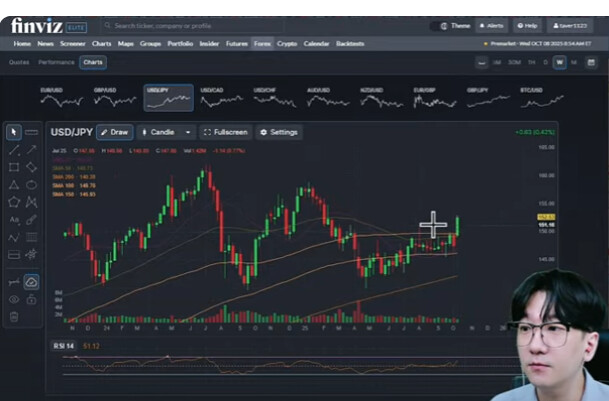This screenshot has width=609, height=401.
Task: Open the USD/CAD mini chart
Action: 221,98
